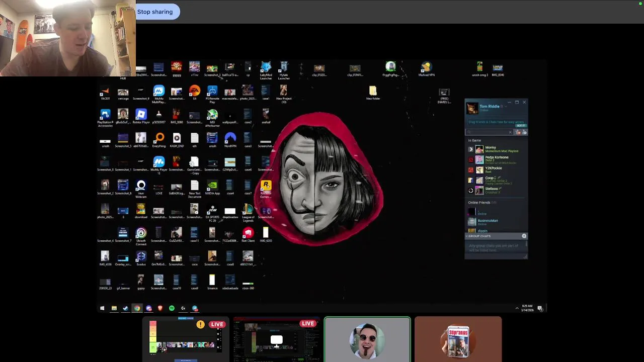Open the binance file on desktop
The width and height of the screenshot is (644, 362).
click(212, 282)
